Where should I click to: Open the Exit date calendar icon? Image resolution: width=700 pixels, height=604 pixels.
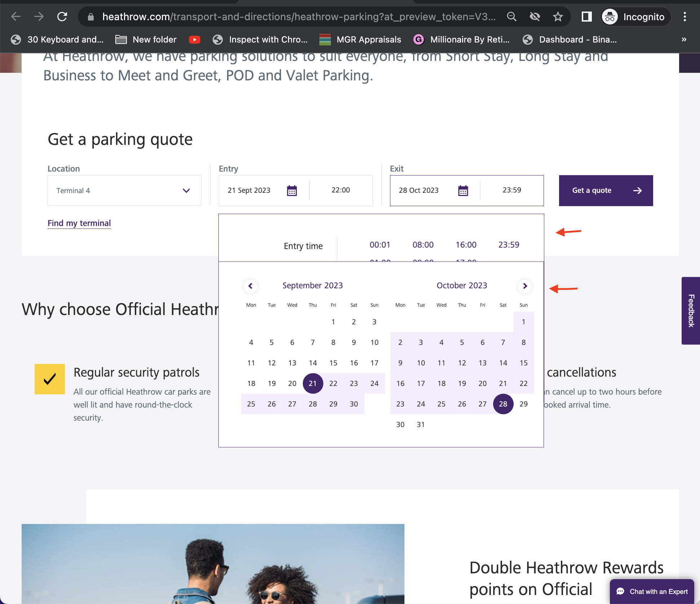(463, 191)
